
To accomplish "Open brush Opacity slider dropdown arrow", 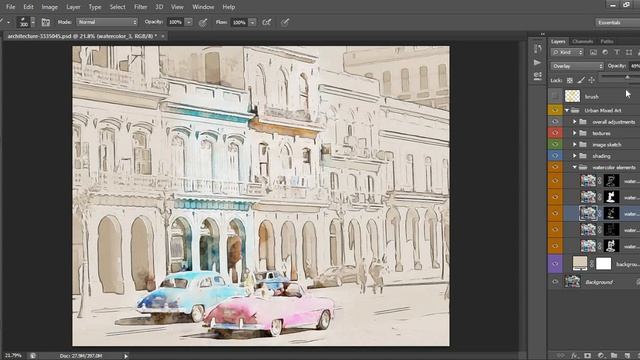I will (x=189, y=22).
